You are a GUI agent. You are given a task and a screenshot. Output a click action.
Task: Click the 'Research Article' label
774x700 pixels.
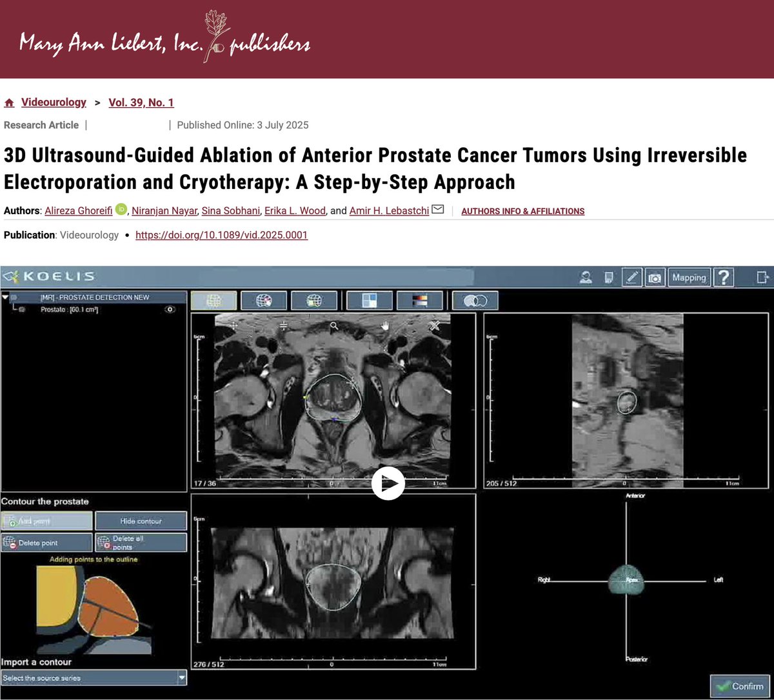point(41,125)
